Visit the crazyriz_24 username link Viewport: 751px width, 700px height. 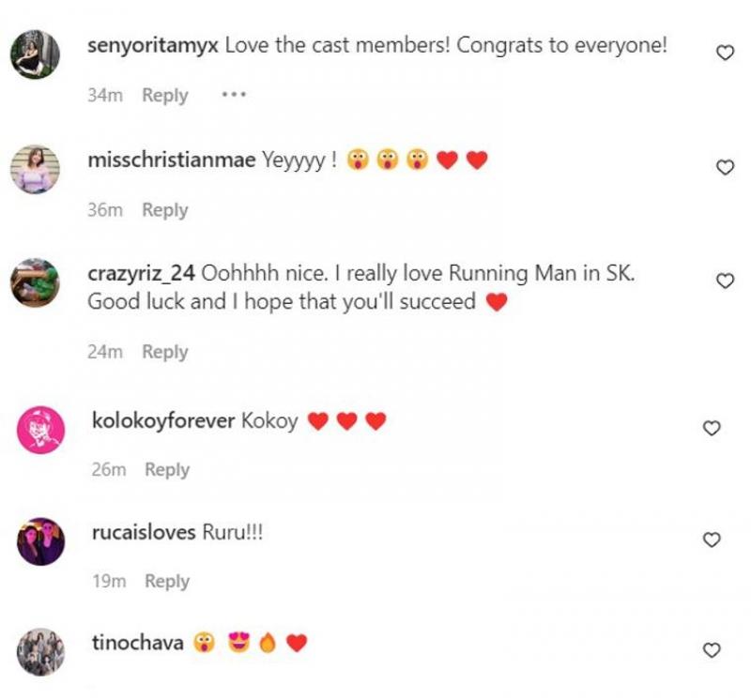pyautogui.click(x=141, y=274)
